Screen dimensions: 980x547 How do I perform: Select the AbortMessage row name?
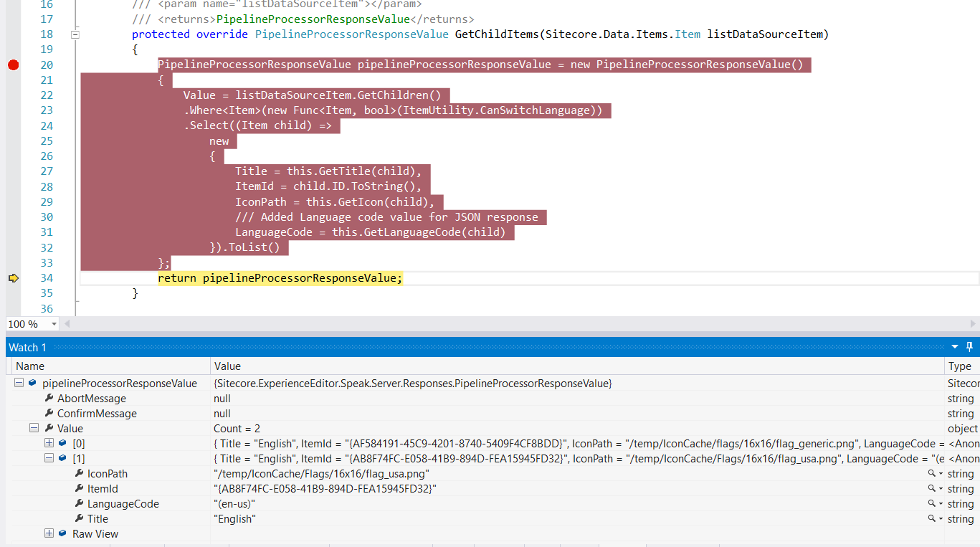[x=92, y=399]
